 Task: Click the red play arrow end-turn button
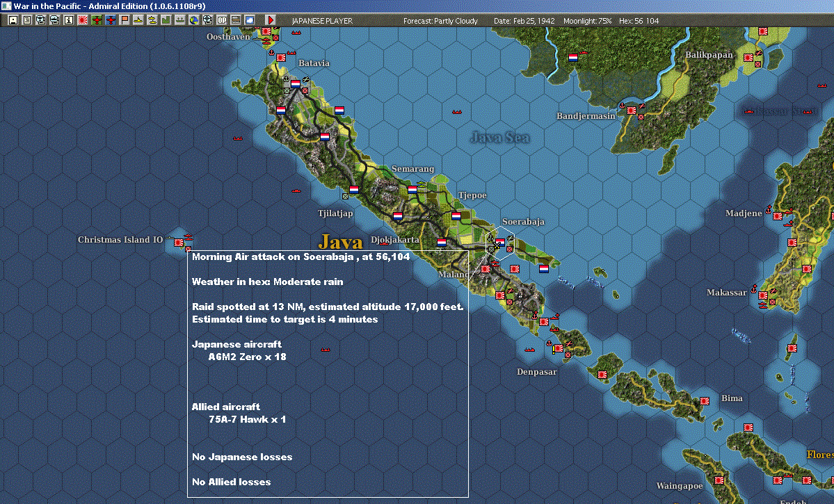click(x=270, y=20)
